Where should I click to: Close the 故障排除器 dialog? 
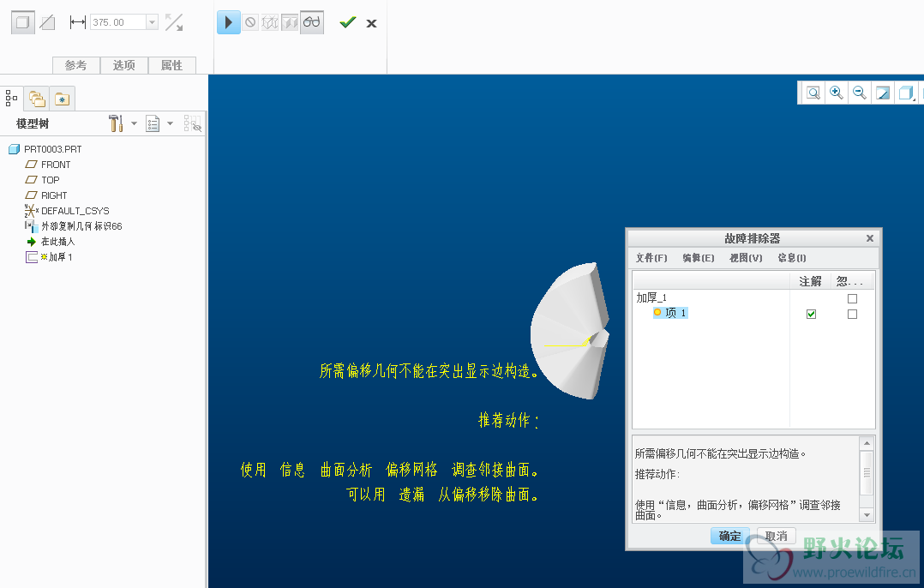click(870, 238)
